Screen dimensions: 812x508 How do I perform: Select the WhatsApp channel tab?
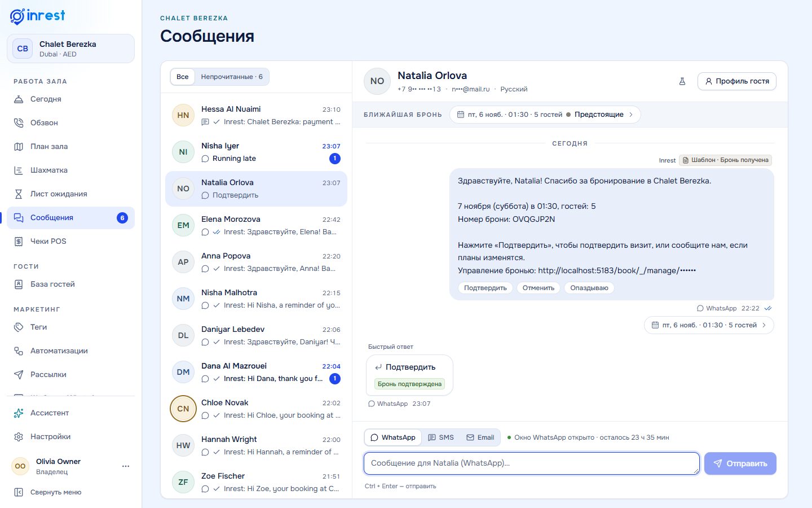393,437
